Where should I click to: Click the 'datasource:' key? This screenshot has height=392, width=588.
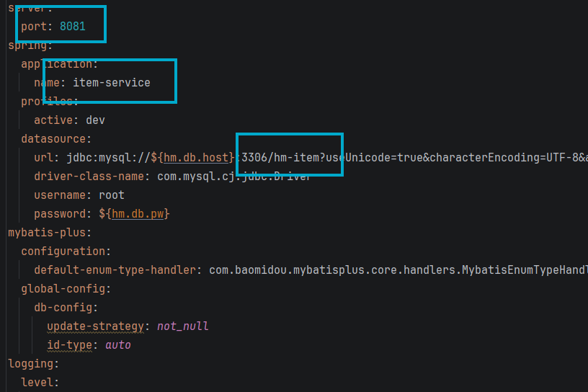56,139
